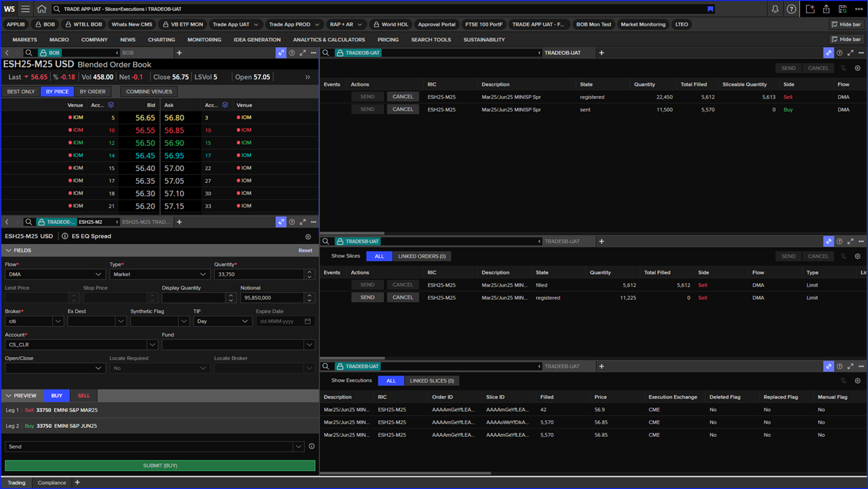Enable COMBINE VENUES mode
Viewport: 868px width, 489px height.
(148, 91)
